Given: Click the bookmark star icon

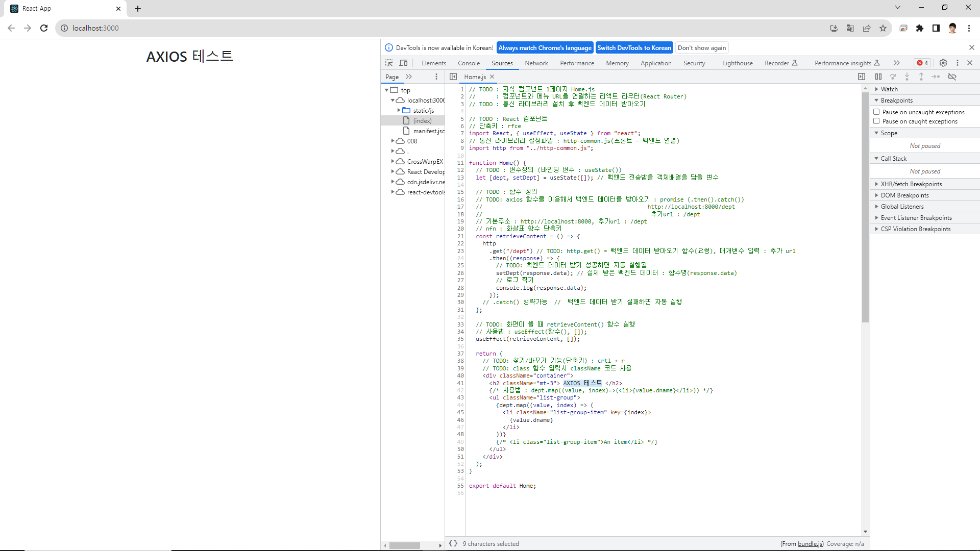Looking at the screenshot, I should 883,28.
